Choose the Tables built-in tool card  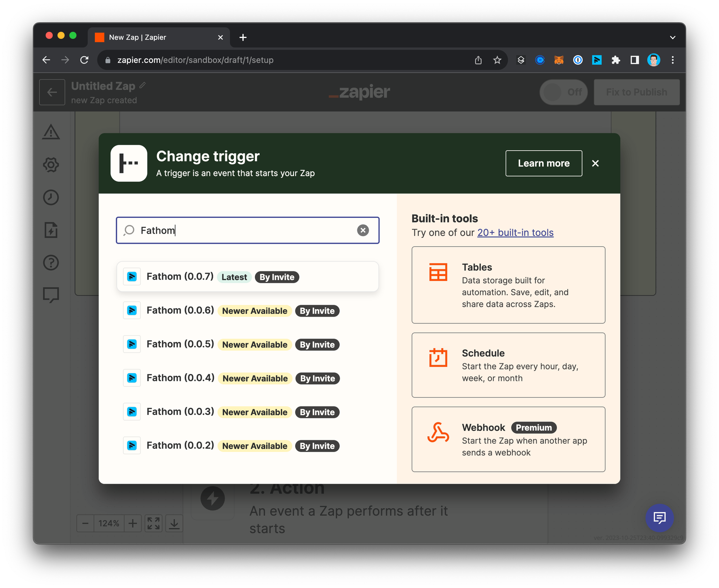click(x=508, y=285)
